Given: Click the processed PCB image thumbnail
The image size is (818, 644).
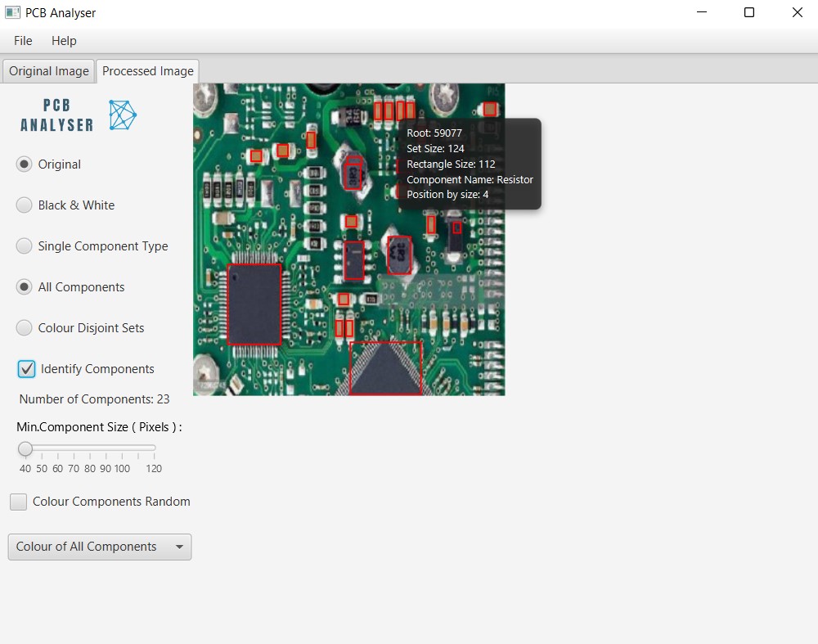Looking at the screenshot, I should pyautogui.click(x=349, y=240).
